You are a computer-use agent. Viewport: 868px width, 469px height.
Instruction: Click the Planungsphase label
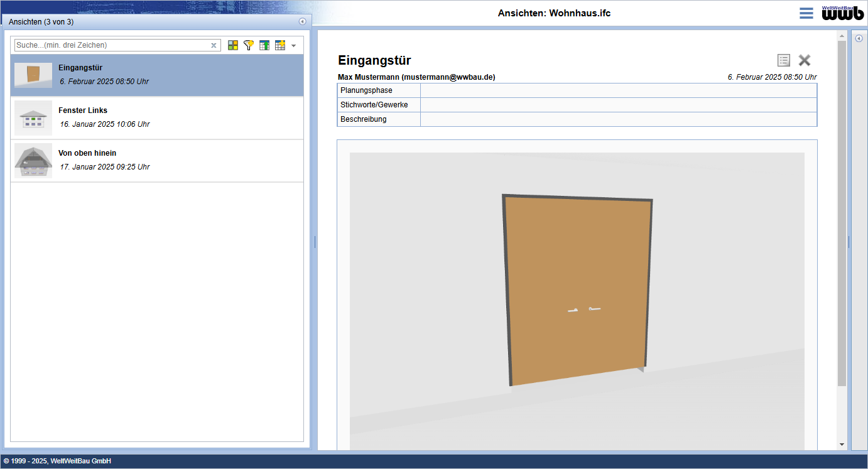(x=366, y=90)
